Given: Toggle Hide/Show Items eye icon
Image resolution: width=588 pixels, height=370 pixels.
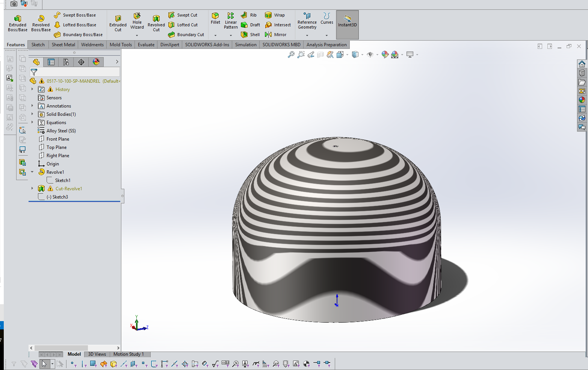Looking at the screenshot, I should coord(370,55).
